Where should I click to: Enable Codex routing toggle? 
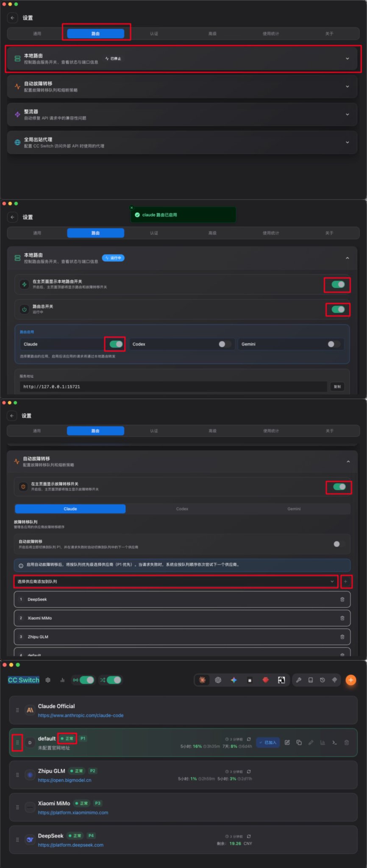pos(225,344)
